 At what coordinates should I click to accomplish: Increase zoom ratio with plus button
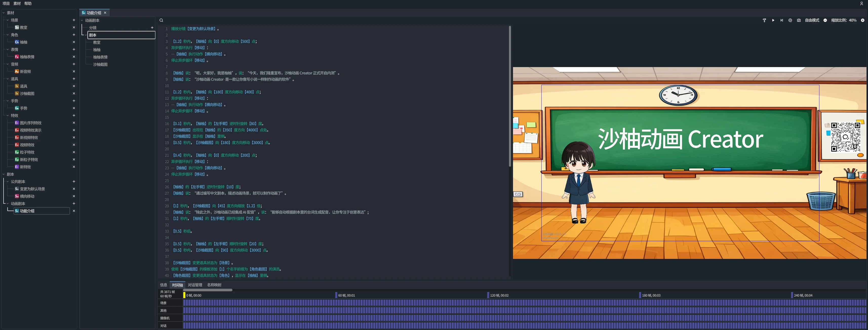[x=863, y=20]
